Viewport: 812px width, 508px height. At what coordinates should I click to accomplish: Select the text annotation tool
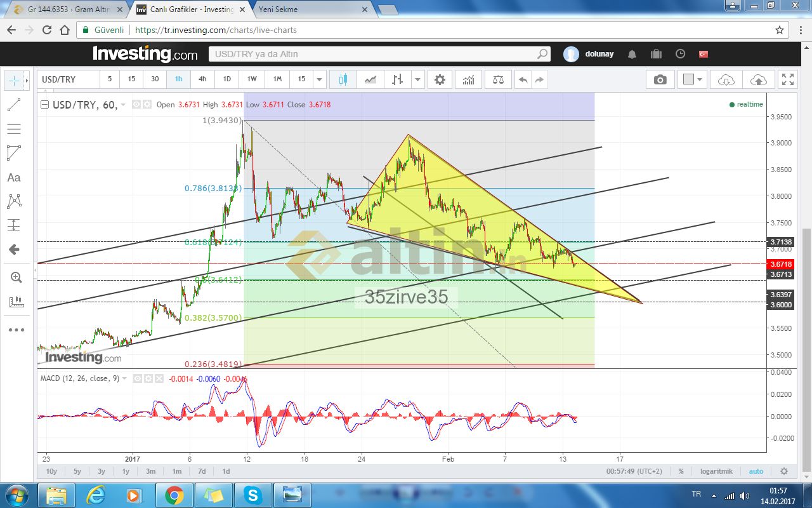point(13,178)
